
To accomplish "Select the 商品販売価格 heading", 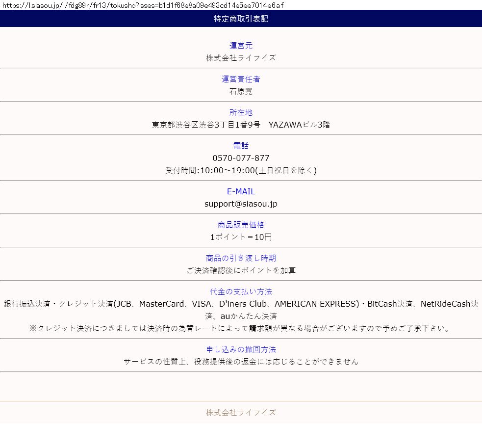I will tap(241, 225).
